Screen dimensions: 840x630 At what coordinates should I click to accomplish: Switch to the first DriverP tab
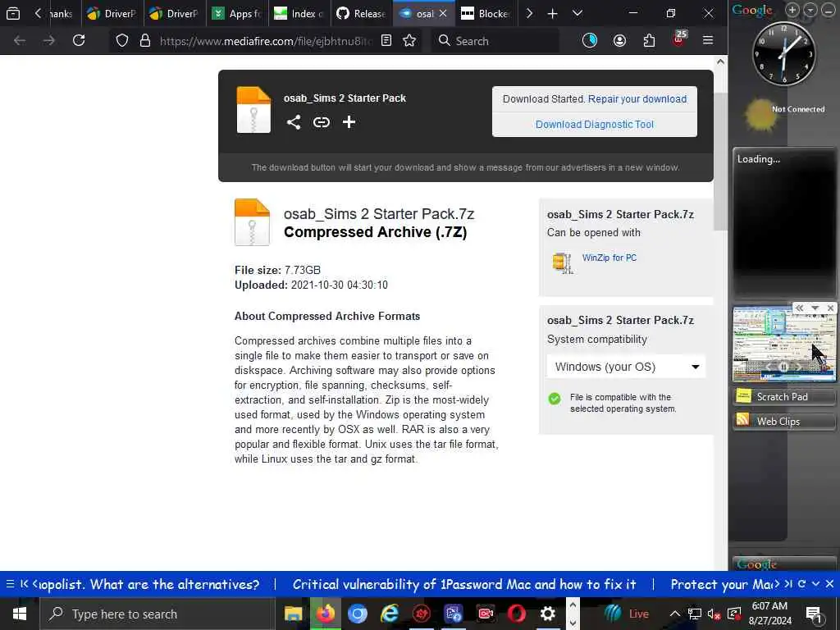tap(112, 13)
